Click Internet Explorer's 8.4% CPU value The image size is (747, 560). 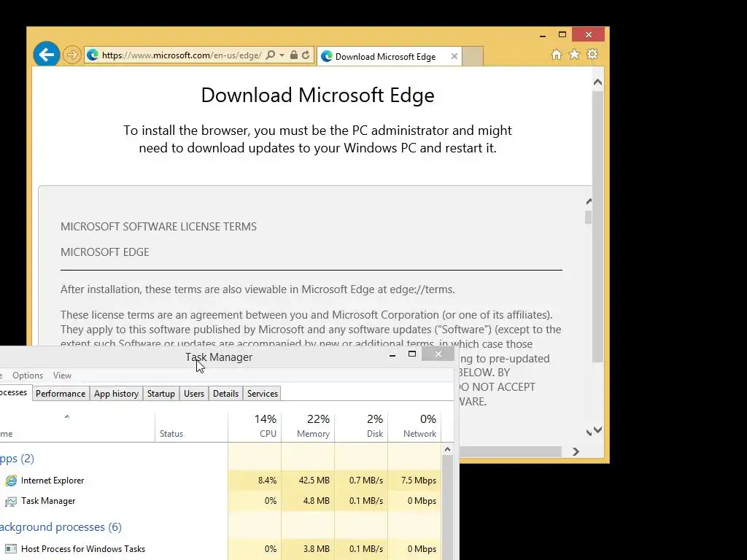[x=267, y=481]
